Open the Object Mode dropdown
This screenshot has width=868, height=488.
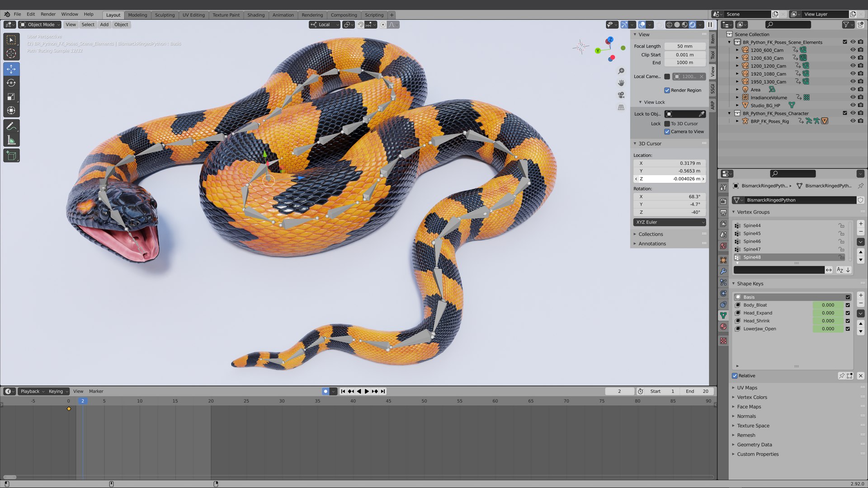coord(40,25)
